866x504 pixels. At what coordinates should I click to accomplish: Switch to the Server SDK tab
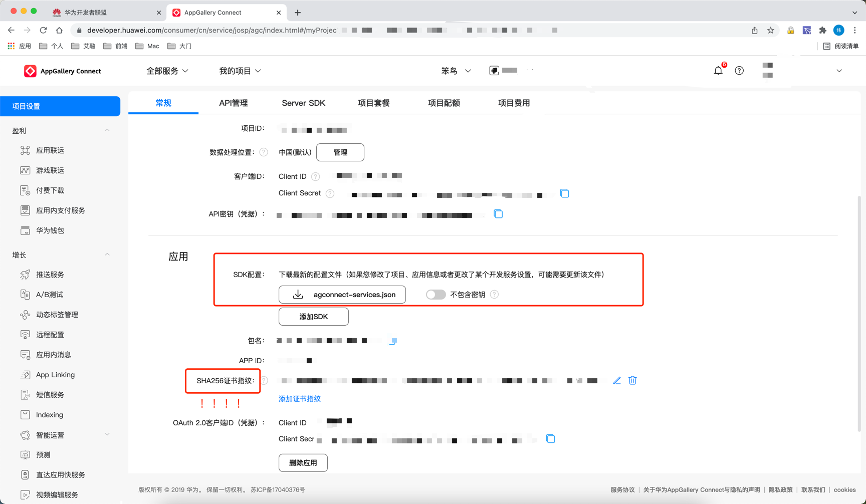coord(303,103)
